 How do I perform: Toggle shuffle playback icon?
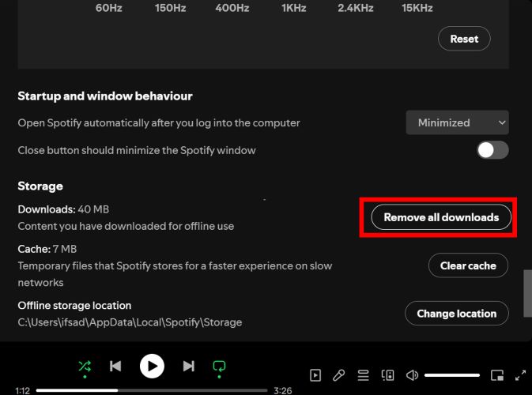(x=85, y=367)
